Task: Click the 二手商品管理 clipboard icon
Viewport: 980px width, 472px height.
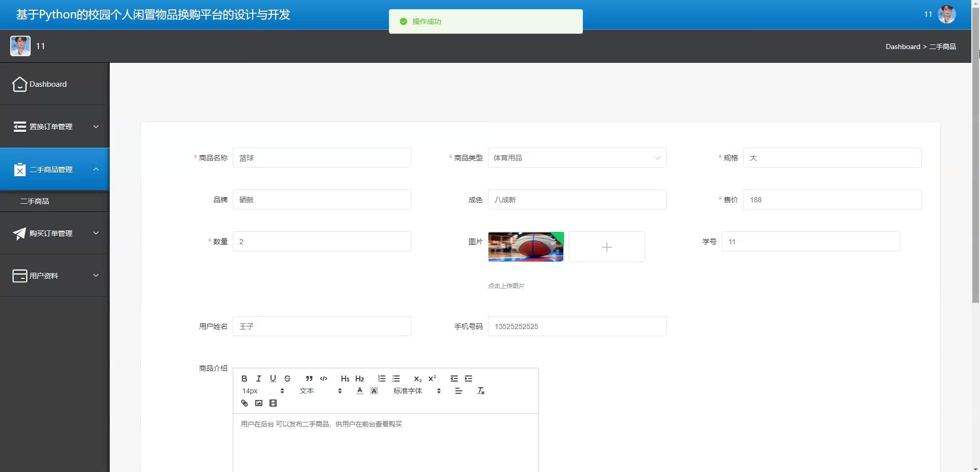Action: (x=19, y=170)
